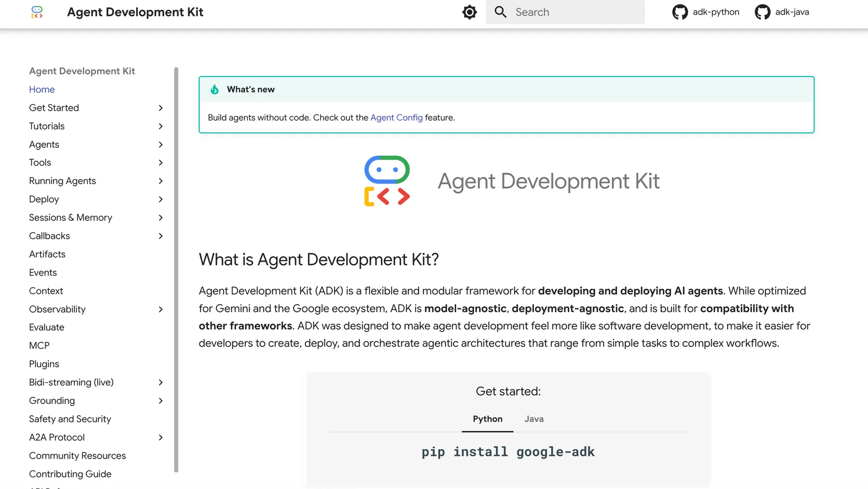Click the adk-python GitHub icon
This screenshot has height=489, width=868.
[680, 11]
